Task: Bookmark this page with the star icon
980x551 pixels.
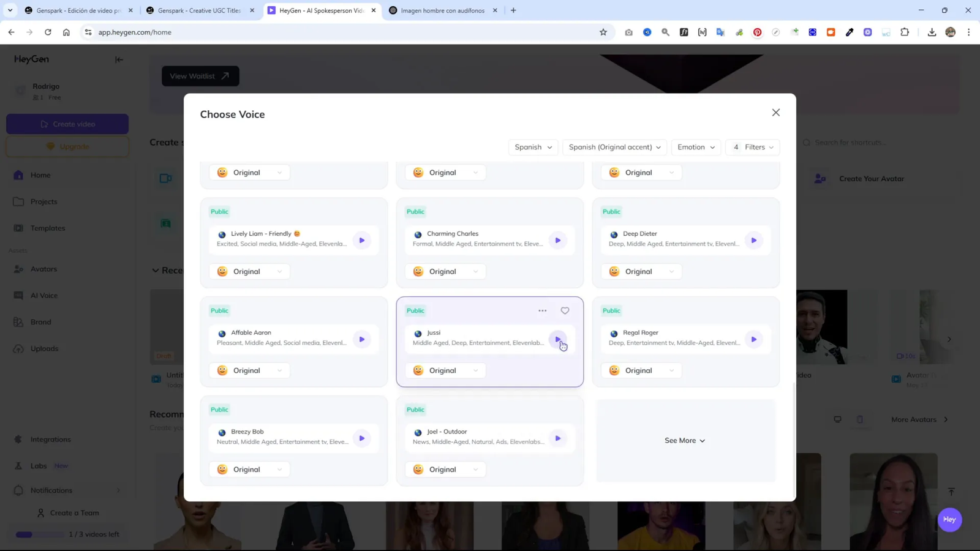Action: pos(603,32)
